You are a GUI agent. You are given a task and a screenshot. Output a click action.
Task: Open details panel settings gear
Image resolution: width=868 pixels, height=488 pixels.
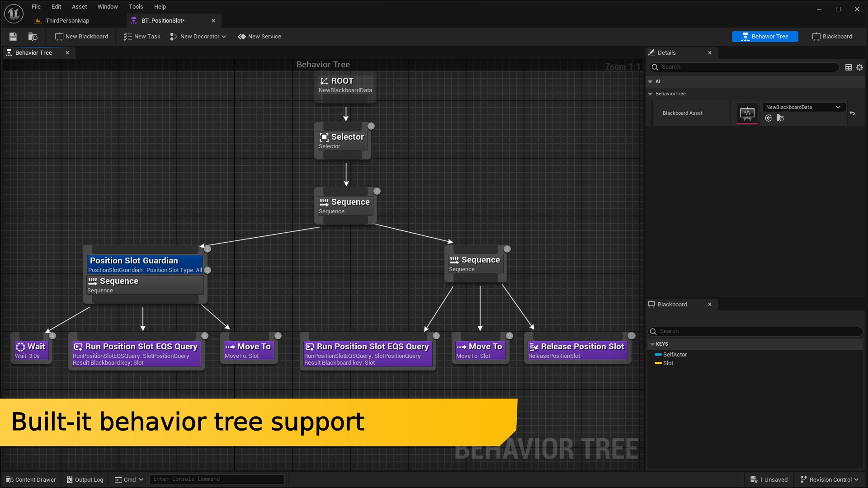pyautogui.click(x=859, y=67)
